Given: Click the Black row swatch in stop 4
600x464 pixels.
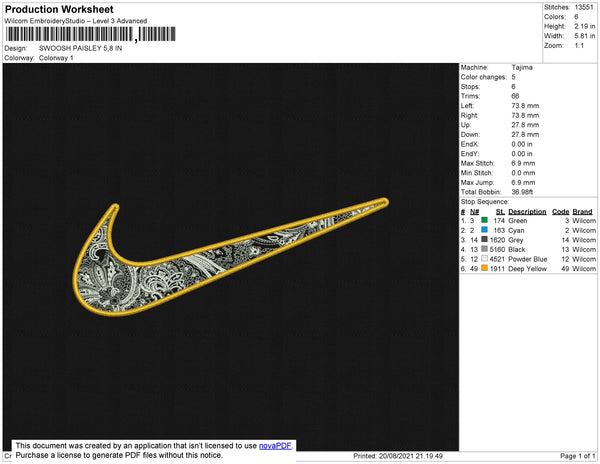Looking at the screenshot, I should [x=484, y=249].
